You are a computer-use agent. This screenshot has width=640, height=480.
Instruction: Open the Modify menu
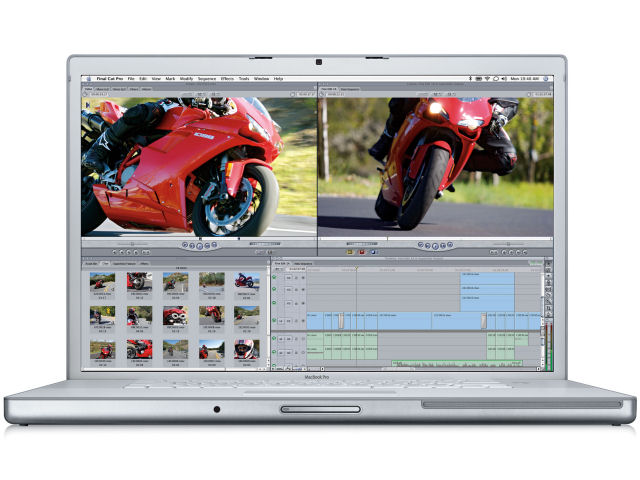(x=187, y=78)
